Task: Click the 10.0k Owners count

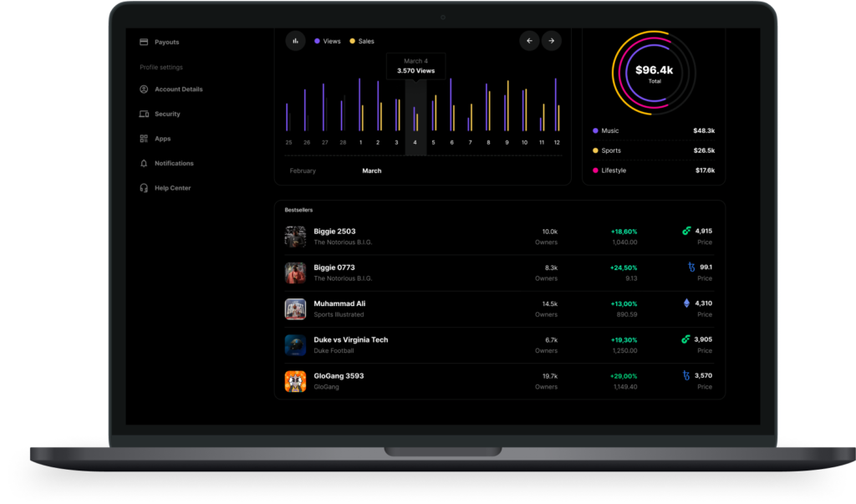Action: pos(550,232)
